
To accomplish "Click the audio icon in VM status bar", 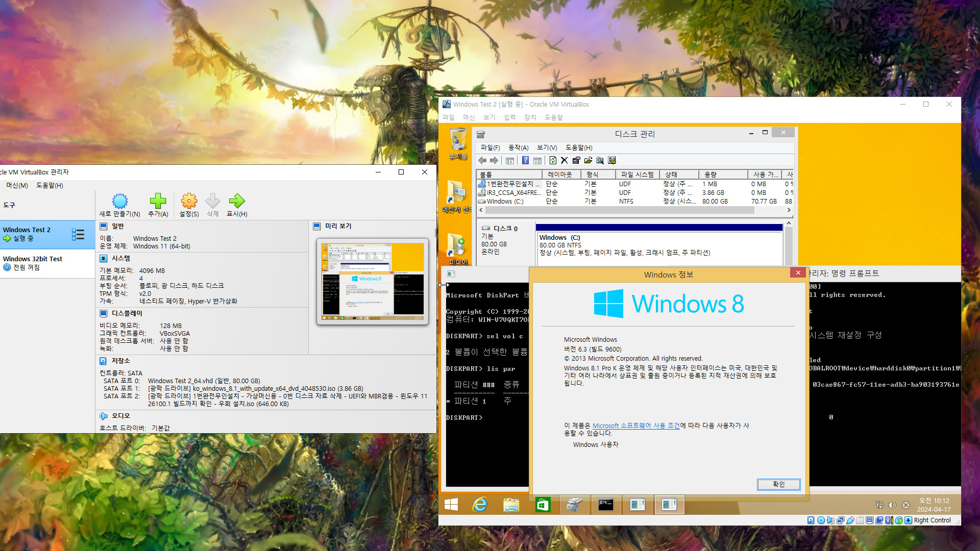I will [x=830, y=520].
